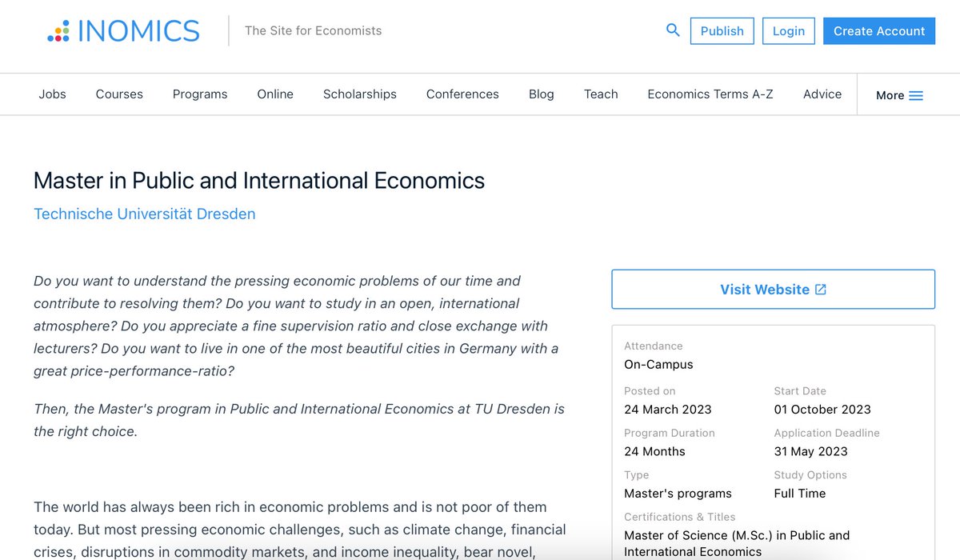This screenshot has height=560, width=960.
Task: Click the Posted on label
Action: [650, 391]
